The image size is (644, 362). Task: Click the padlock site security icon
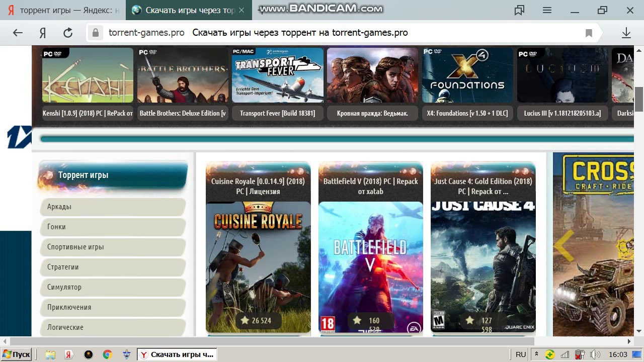[95, 33]
